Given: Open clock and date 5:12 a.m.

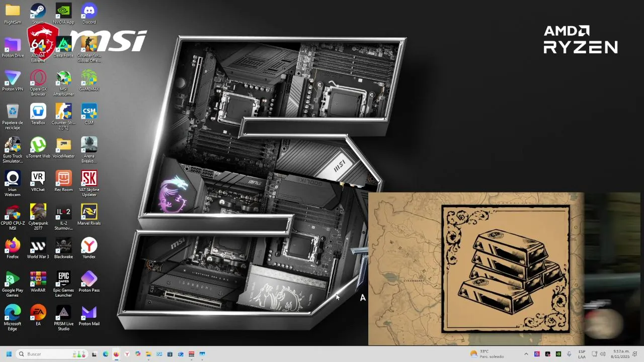Looking at the screenshot, I should click(x=620, y=354).
